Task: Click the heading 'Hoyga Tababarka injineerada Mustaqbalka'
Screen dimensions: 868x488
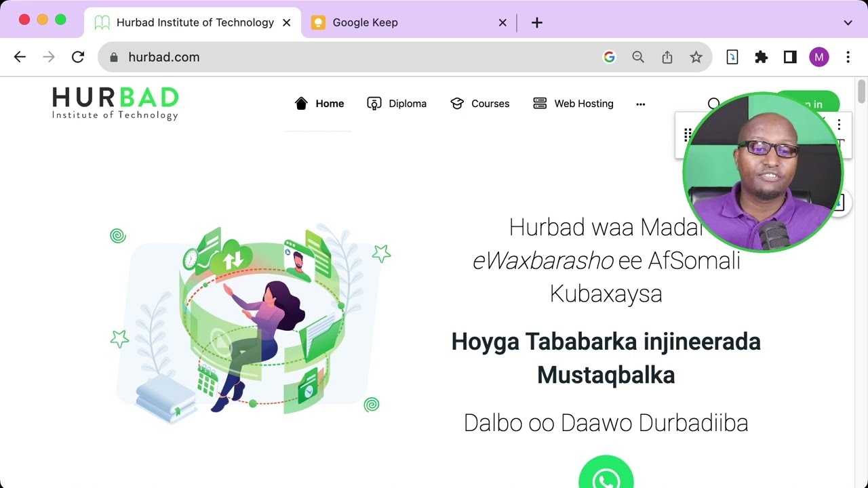Action: tap(606, 358)
